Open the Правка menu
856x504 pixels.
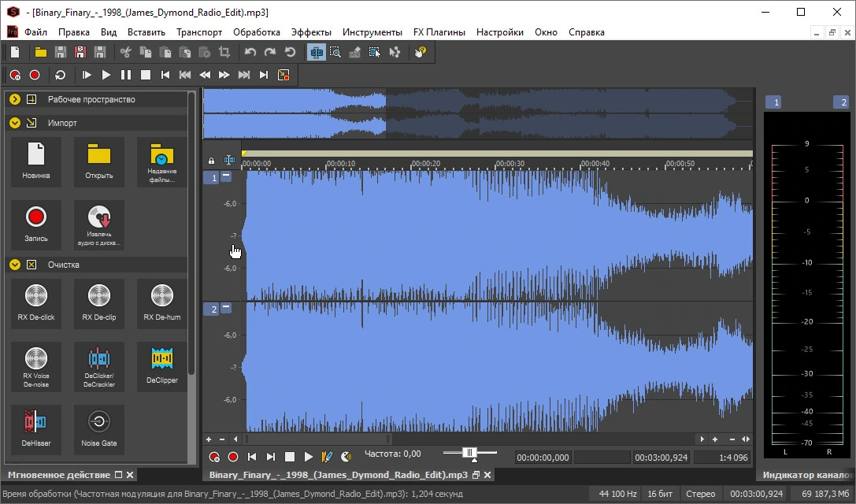(x=74, y=32)
